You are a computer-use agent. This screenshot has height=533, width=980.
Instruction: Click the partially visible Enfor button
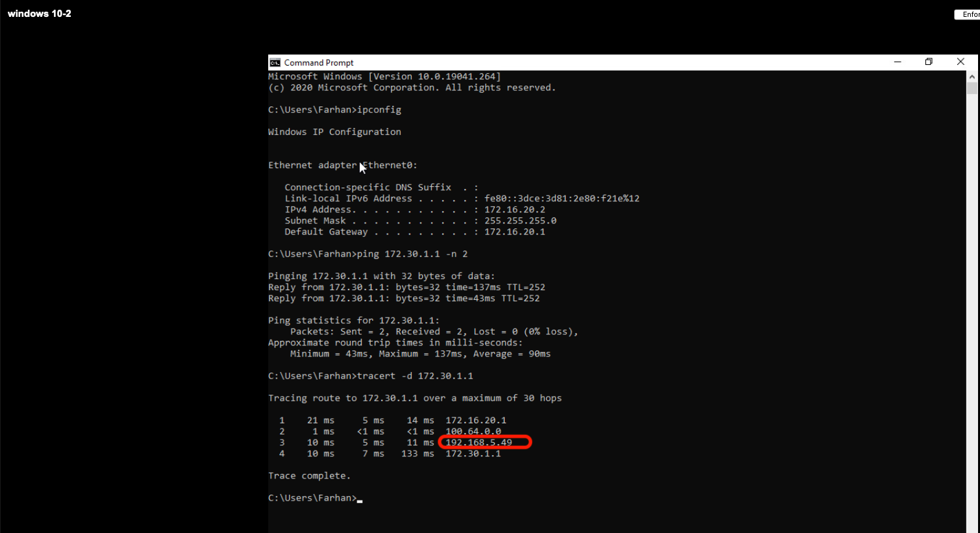click(x=968, y=14)
